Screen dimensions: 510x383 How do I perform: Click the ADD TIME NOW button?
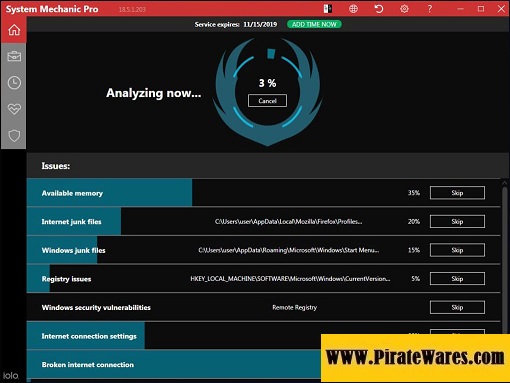[x=314, y=24]
